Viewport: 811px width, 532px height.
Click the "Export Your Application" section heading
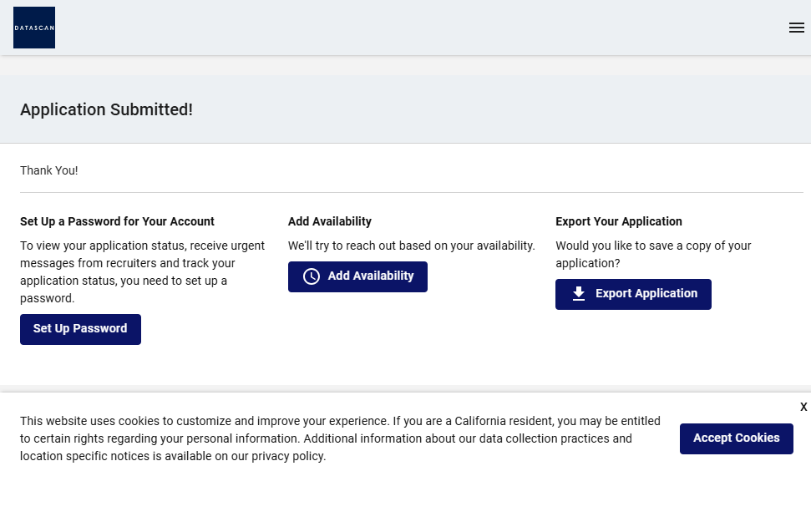tap(618, 221)
